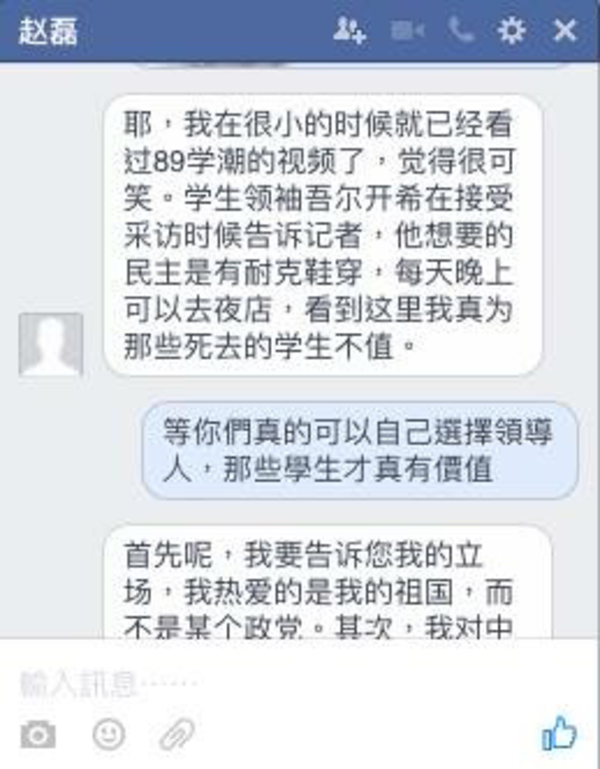Select blue message starting 等你們真的可以
The image size is (600, 769).
[x=360, y=450]
